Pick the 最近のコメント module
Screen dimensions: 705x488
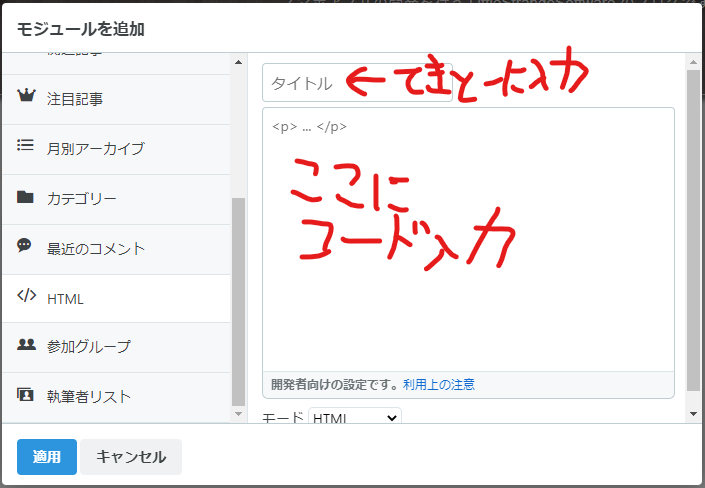coord(116,250)
